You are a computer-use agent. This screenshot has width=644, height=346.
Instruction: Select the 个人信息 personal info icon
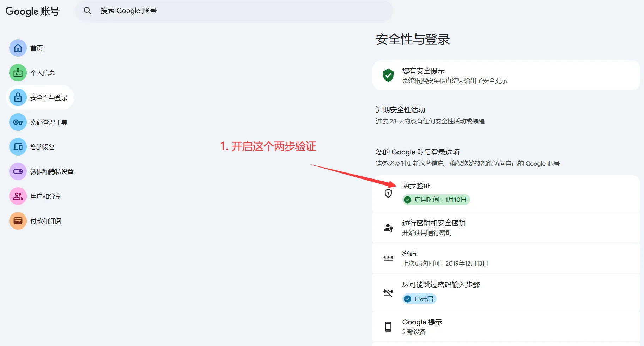[x=18, y=73]
